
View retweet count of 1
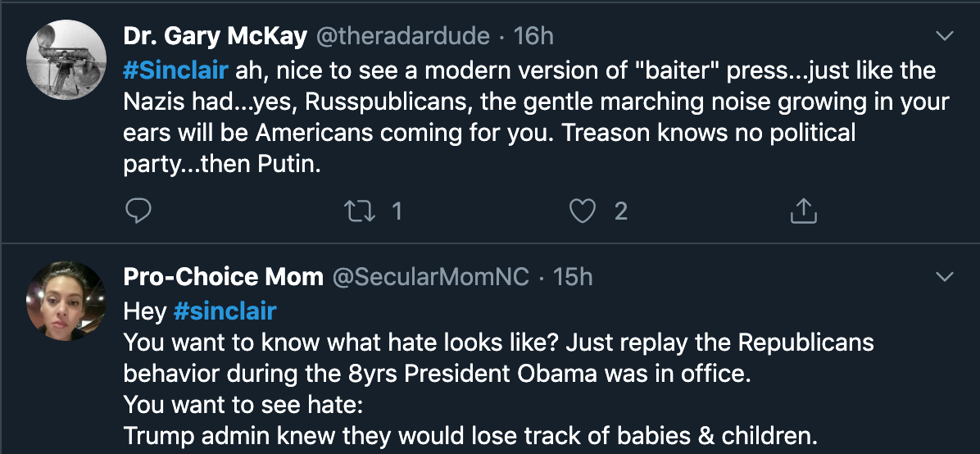pyautogui.click(x=397, y=211)
